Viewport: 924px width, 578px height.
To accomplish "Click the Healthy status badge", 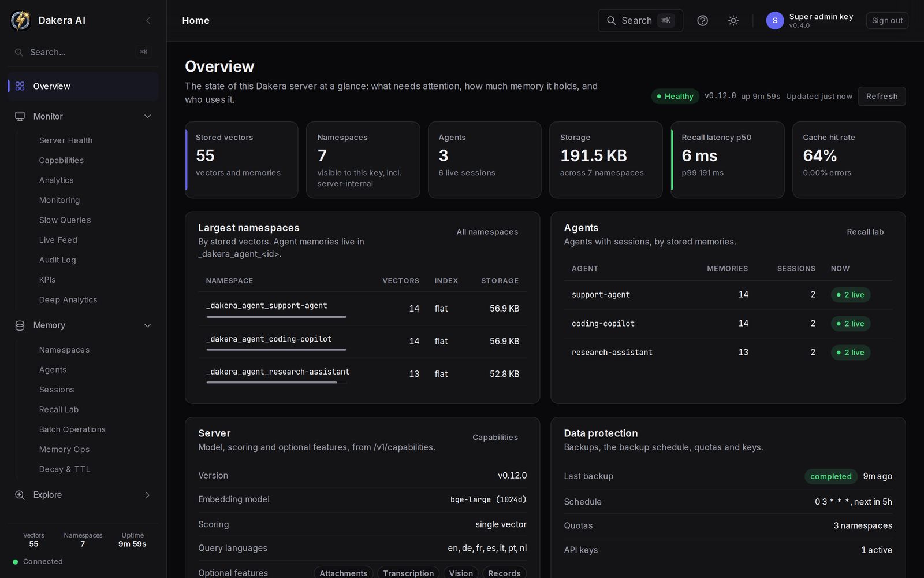I will click(675, 97).
